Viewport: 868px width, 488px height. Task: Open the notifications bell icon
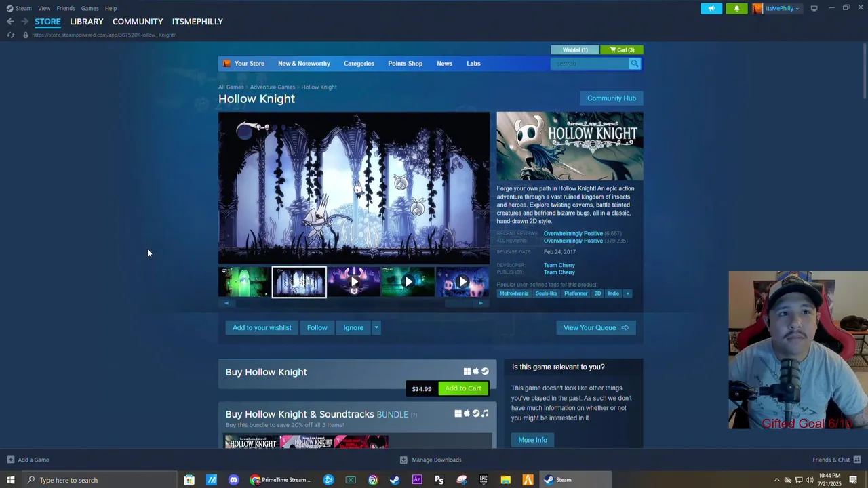pyautogui.click(x=737, y=8)
